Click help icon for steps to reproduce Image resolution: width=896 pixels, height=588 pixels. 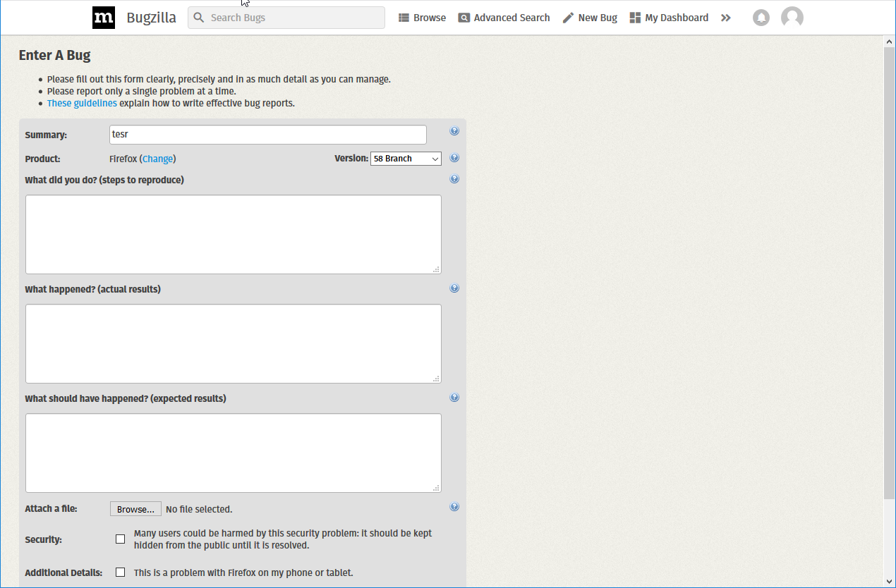click(x=454, y=179)
